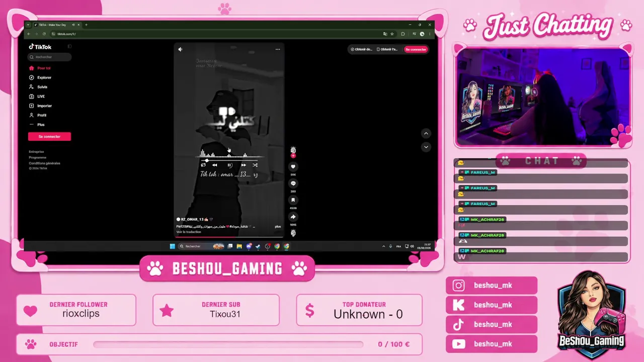
Task: Open the sound disc below the share button
Action: click(293, 233)
